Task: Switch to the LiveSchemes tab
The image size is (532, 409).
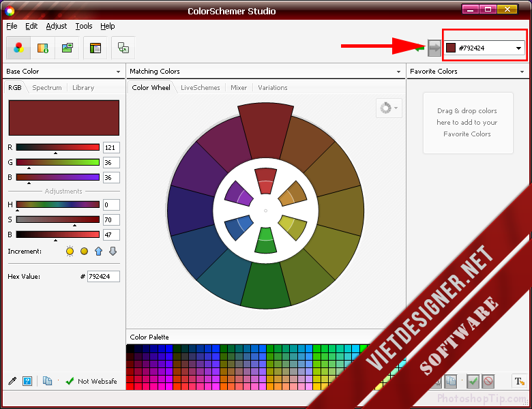Action: (x=200, y=87)
